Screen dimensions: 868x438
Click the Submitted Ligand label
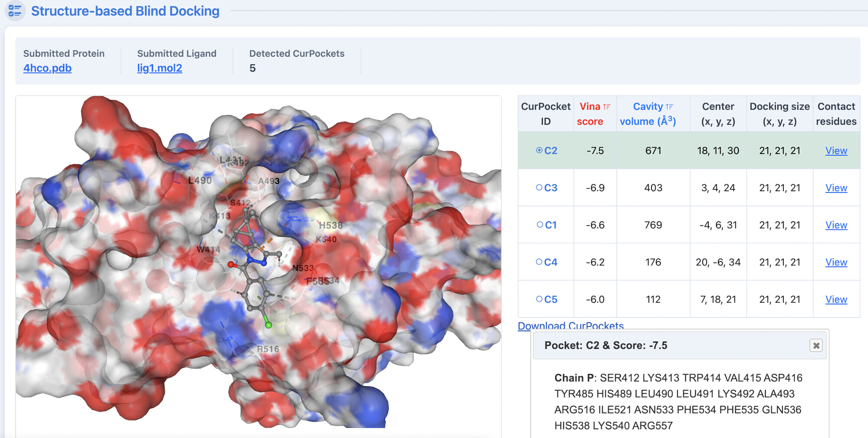click(x=177, y=53)
